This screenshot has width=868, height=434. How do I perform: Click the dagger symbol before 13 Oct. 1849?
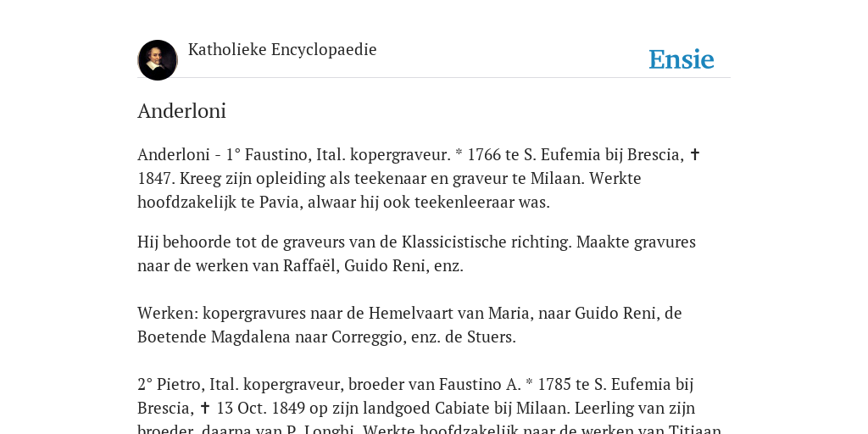point(205,408)
